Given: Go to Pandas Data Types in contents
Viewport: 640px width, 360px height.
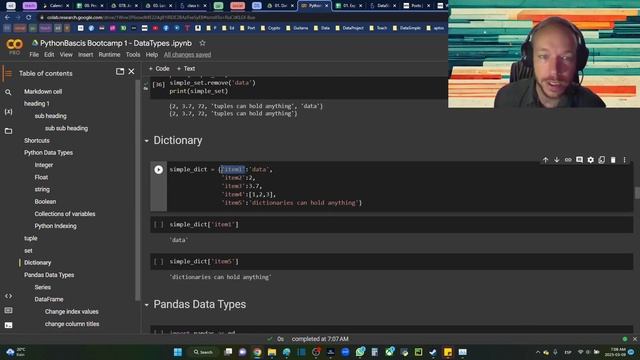Looking at the screenshot, I should [49, 275].
